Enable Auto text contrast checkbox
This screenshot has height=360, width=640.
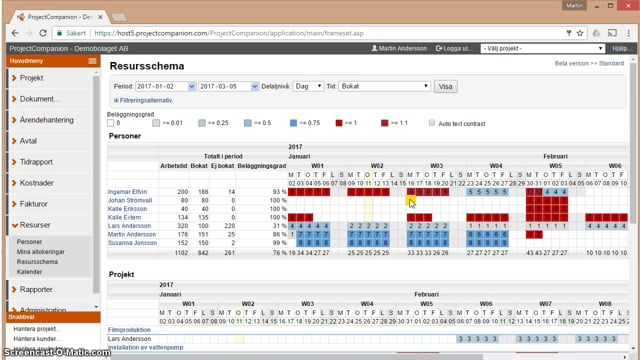pos(432,123)
